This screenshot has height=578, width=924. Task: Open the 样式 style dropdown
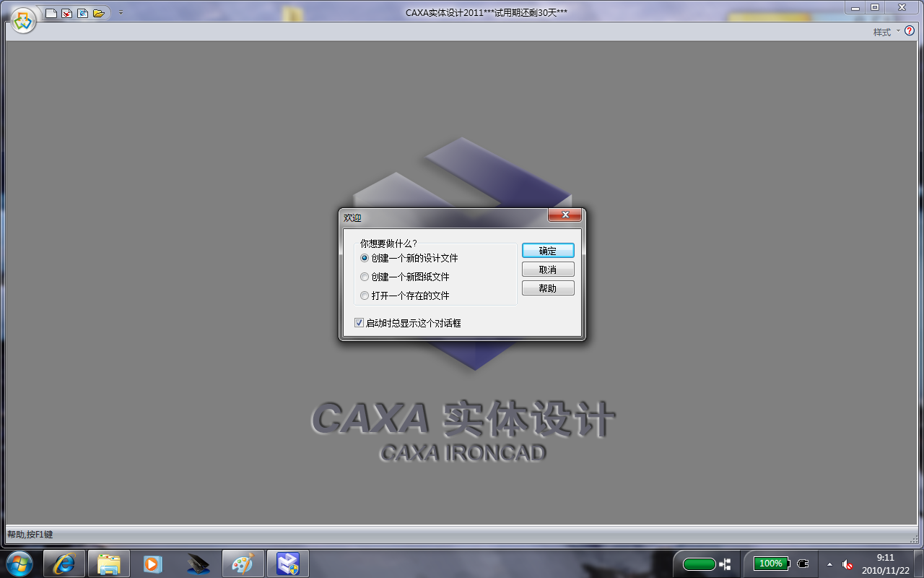[x=886, y=32]
